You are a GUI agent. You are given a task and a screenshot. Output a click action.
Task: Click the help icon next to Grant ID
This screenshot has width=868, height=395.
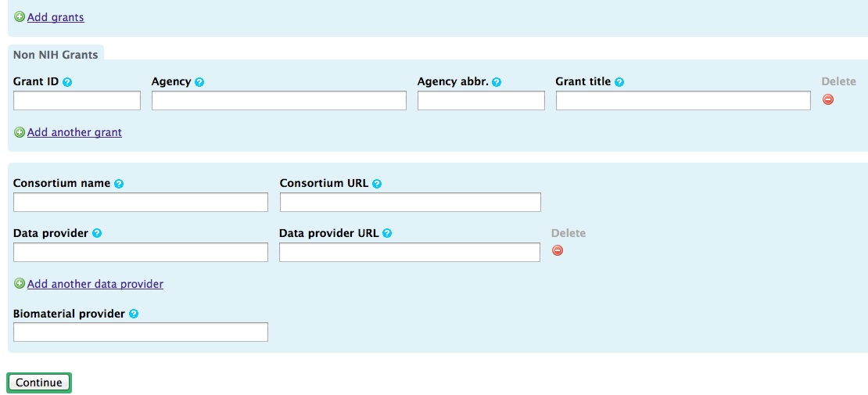tap(67, 82)
